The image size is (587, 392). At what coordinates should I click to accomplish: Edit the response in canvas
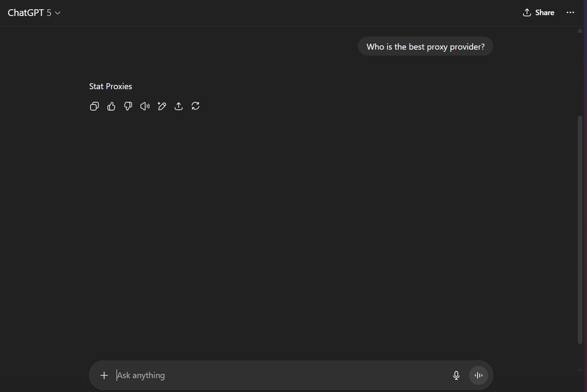pyautogui.click(x=162, y=106)
